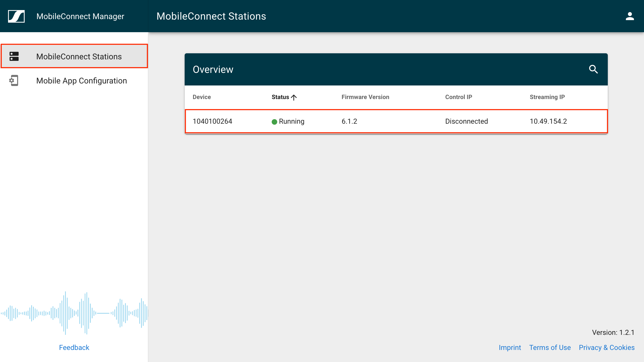The height and width of the screenshot is (362, 644).
Task: Open the Privacy & Cookies link
Action: click(x=607, y=347)
